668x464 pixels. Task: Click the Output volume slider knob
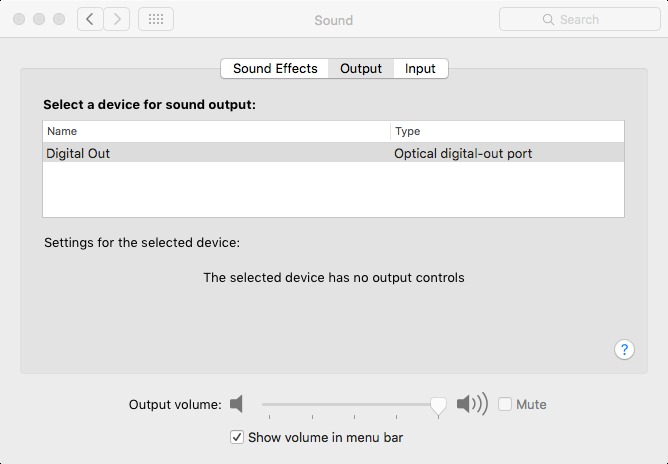(438, 404)
